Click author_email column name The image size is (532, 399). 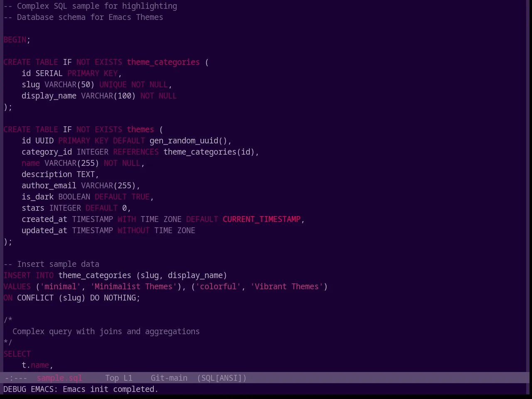[49, 186]
